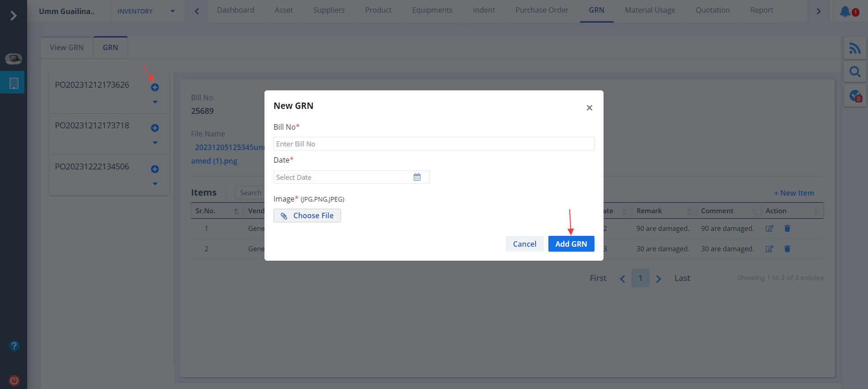Image resolution: width=868 pixels, height=389 pixels.
Task: Focus the Enter Bill No field
Action: pos(434,144)
